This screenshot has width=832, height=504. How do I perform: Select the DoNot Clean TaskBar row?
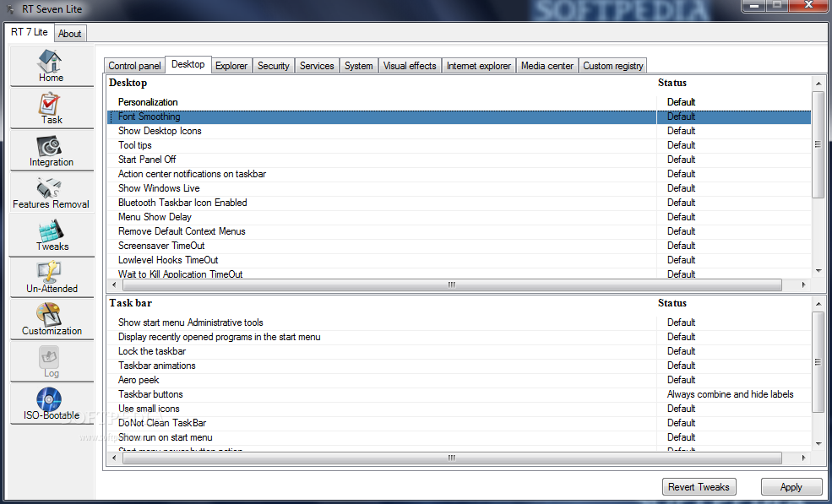click(460, 423)
